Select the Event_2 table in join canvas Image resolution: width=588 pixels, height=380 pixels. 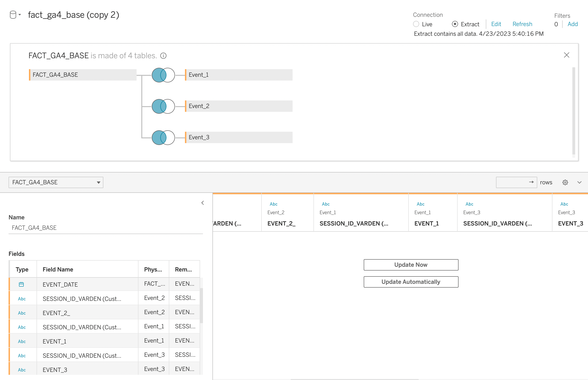[x=239, y=106]
